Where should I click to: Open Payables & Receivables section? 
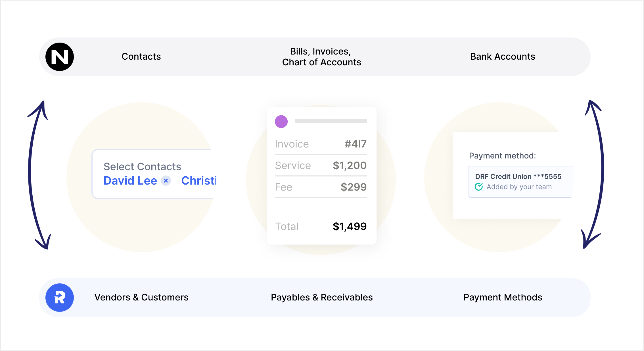[x=321, y=297]
